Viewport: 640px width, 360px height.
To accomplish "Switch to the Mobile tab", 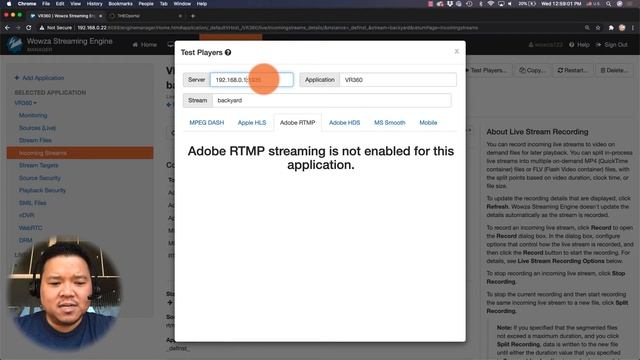I will tap(428, 122).
